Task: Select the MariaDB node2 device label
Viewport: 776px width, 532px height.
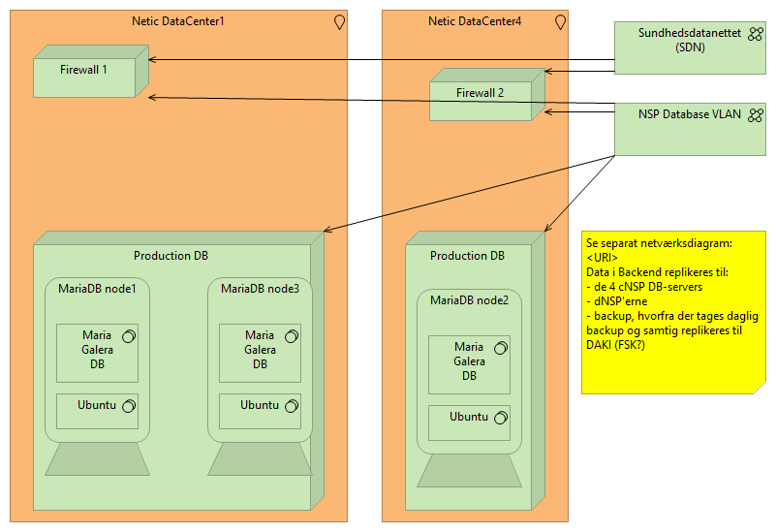Action: 469,299
